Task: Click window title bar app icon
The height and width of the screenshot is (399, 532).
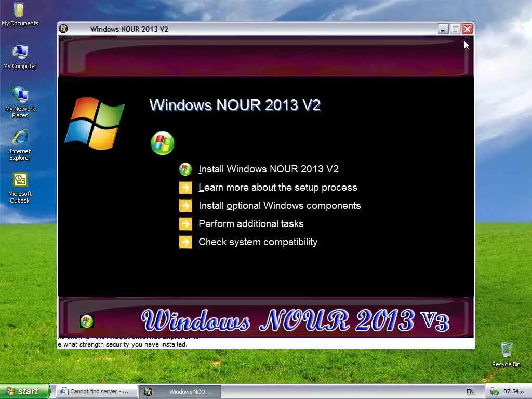Action: [63, 29]
